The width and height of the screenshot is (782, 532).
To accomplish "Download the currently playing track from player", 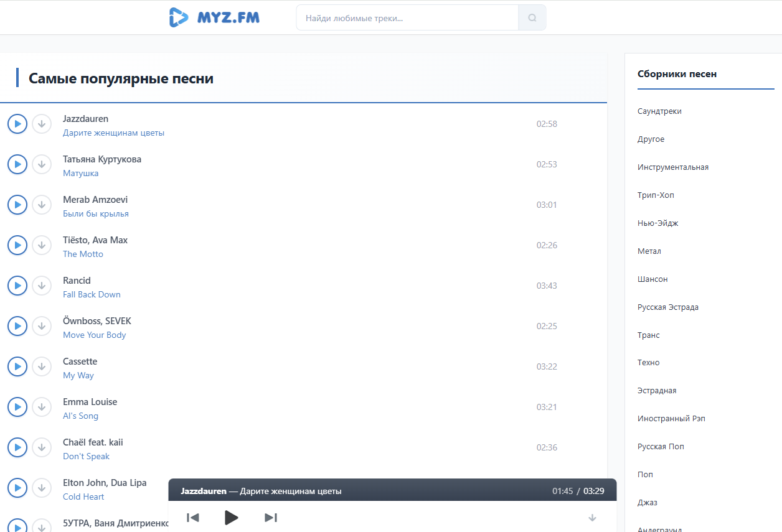I will point(592,518).
